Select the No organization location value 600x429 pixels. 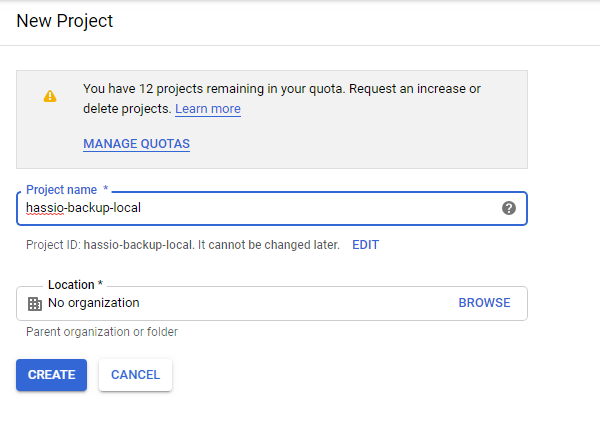pyautogui.click(x=94, y=303)
